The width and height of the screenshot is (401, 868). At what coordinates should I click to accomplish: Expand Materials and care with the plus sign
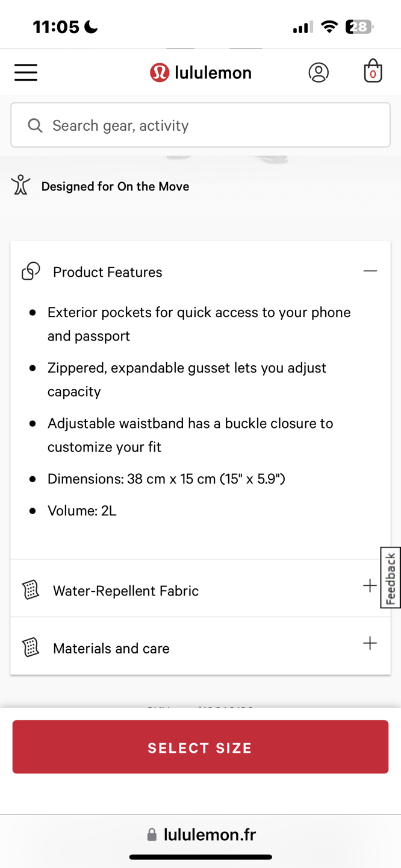[x=370, y=643]
